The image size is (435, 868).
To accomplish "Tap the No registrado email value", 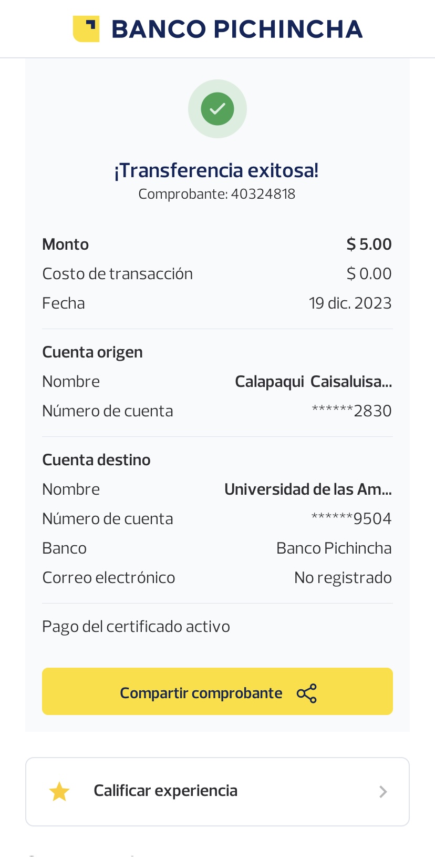I will click(343, 578).
